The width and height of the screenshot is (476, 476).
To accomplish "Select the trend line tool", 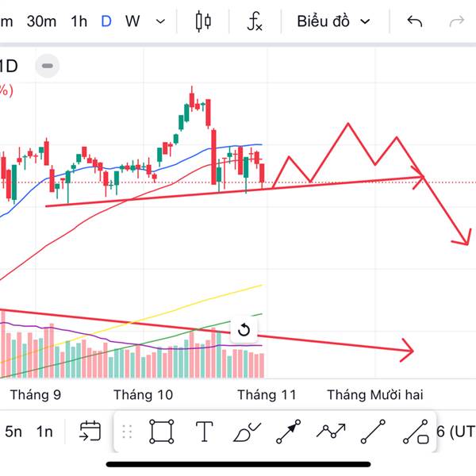I will point(373,432).
